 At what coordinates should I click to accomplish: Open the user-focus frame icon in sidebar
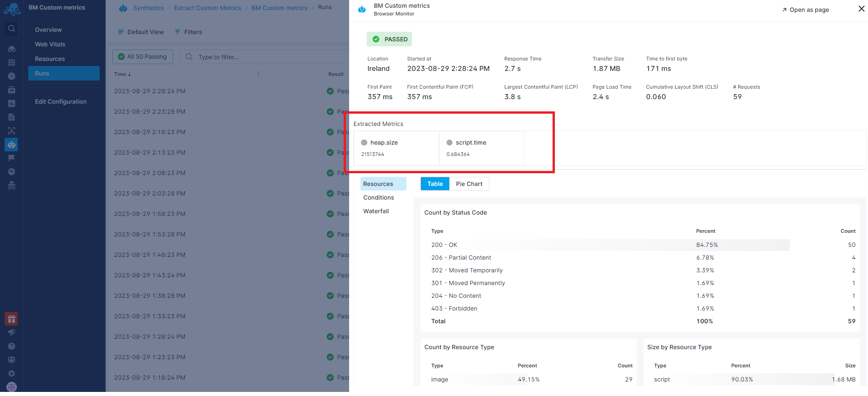pyautogui.click(x=12, y=130)
